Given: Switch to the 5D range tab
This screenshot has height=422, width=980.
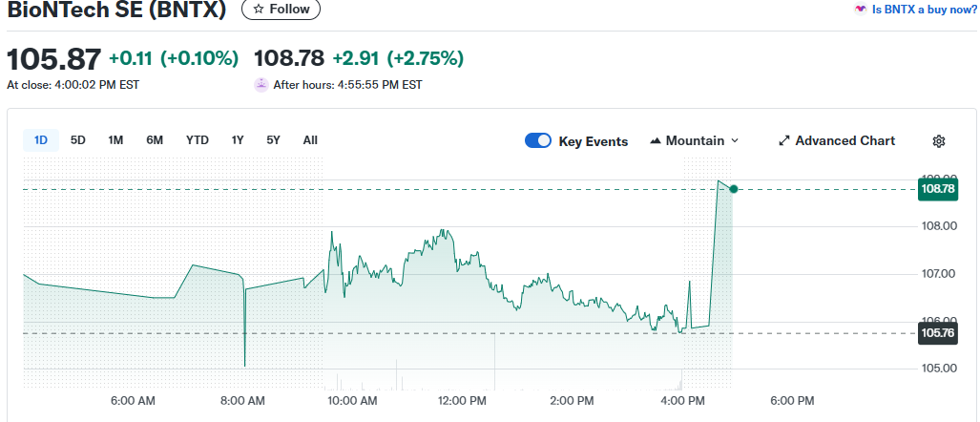Looking at the screenshot, I should click(78, 140).
